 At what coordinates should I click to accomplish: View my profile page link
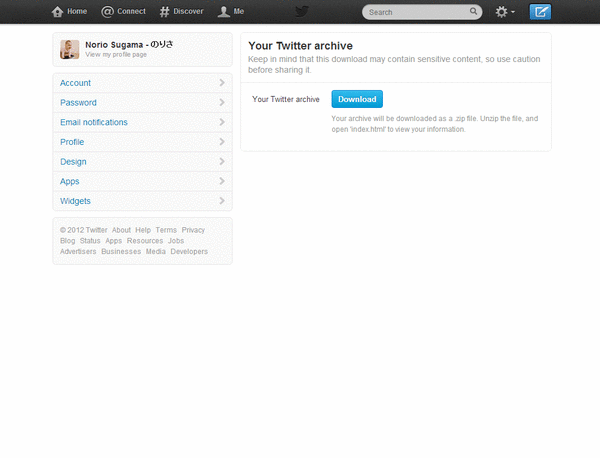[x=116, y=55]
